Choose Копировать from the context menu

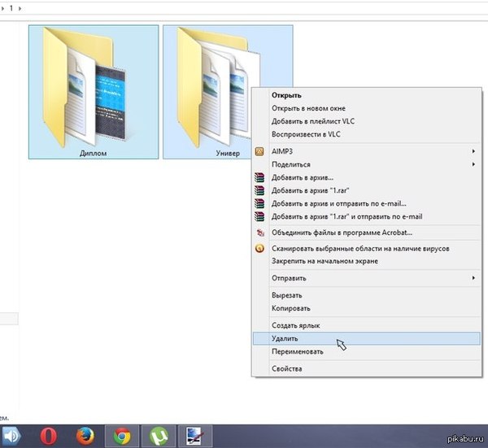pos(290,308)
